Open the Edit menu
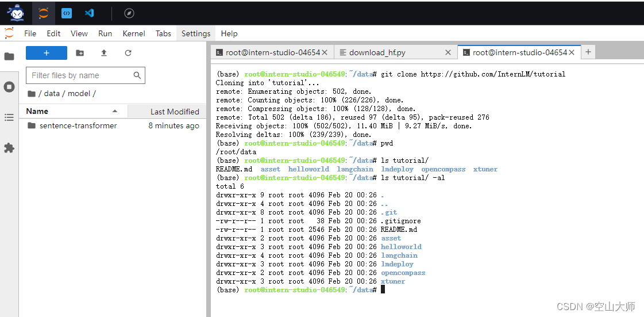This screenshot has height=317, width=644. (x=53, y=34)
